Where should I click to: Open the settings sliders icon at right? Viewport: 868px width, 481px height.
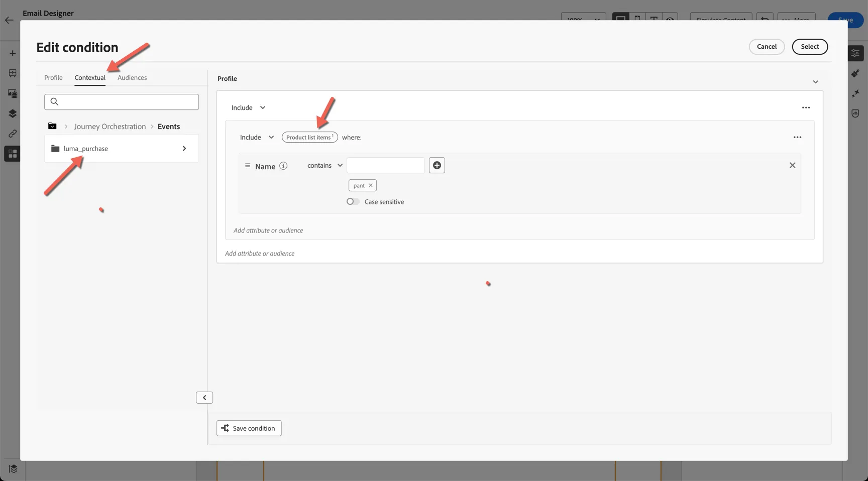[x=855, y=53]
